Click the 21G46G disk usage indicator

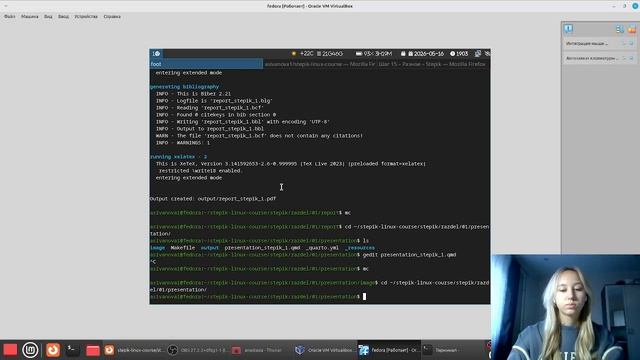pos(330,54)
